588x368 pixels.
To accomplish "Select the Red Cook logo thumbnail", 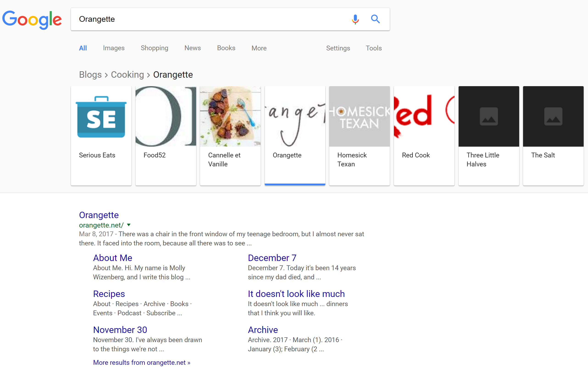I will pyautogui.click(x=424, y=117).
